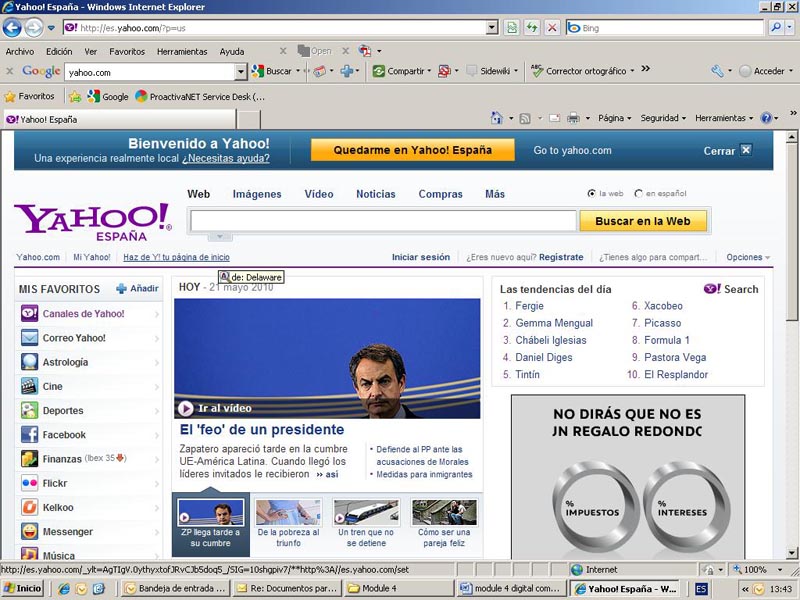Expand the Herramientas command bar dropdown
Image resolution: width=800 pixels, height=600 pixels.
(x=724, y=118)
